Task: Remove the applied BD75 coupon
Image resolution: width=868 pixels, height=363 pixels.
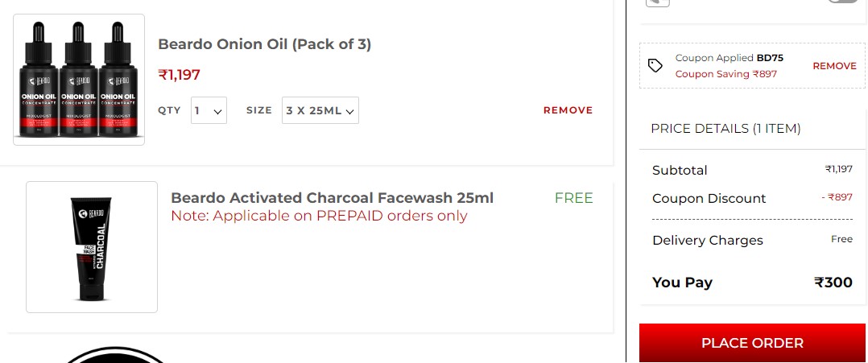Action: click(834, 66)
